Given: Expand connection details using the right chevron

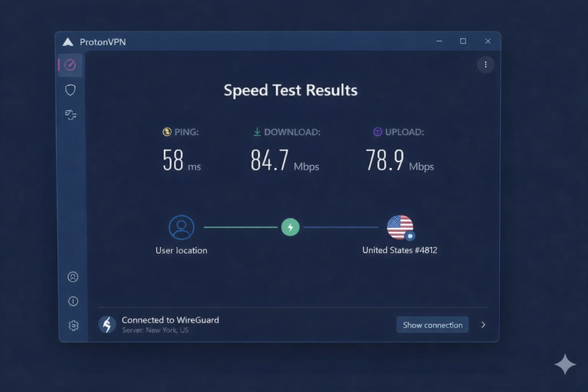Looking at the screenshot, I should tap(483, 324).
